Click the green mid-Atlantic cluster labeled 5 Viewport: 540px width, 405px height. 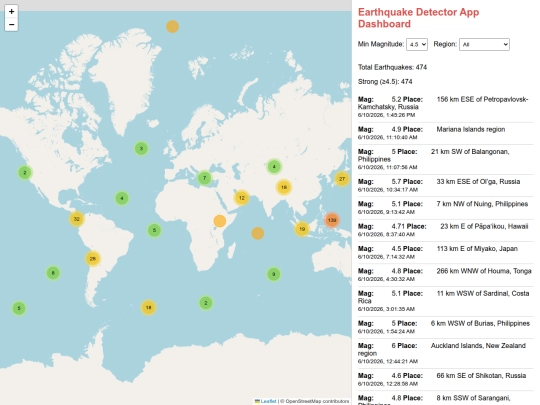tap(154, 230)
